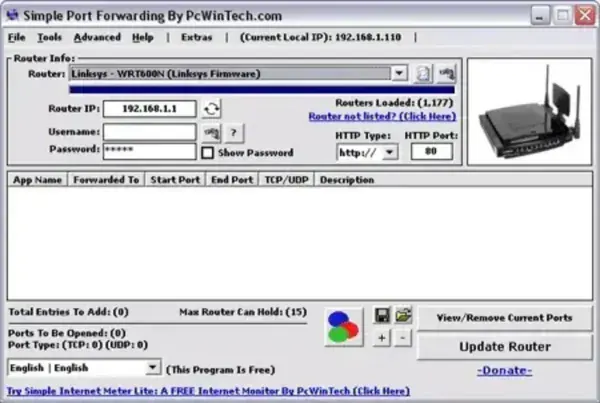Click the minus button to remove an entry
600x403 pixels.
403,338
